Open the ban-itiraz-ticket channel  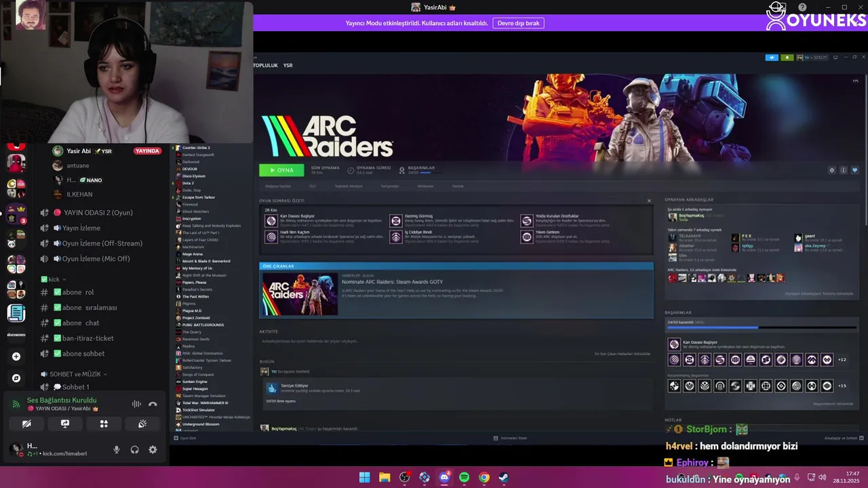pyautogui.click(x=77, y=338)
